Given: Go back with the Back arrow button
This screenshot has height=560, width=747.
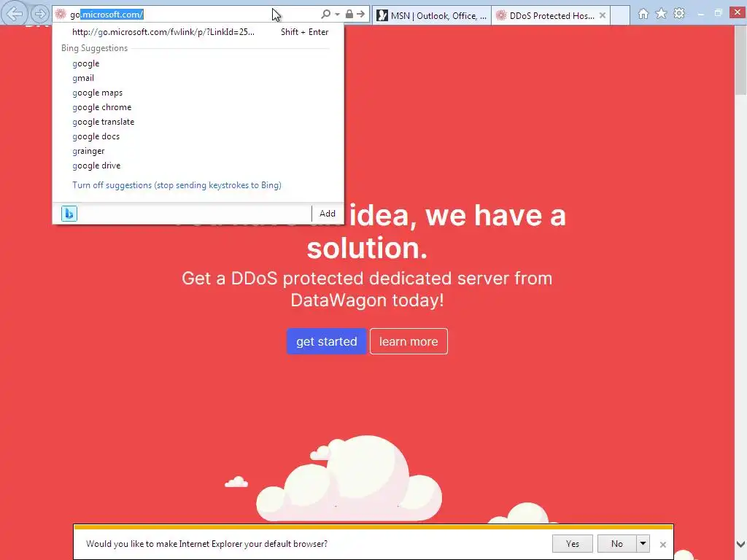Looking at the screenshot, I should (15, 14).
